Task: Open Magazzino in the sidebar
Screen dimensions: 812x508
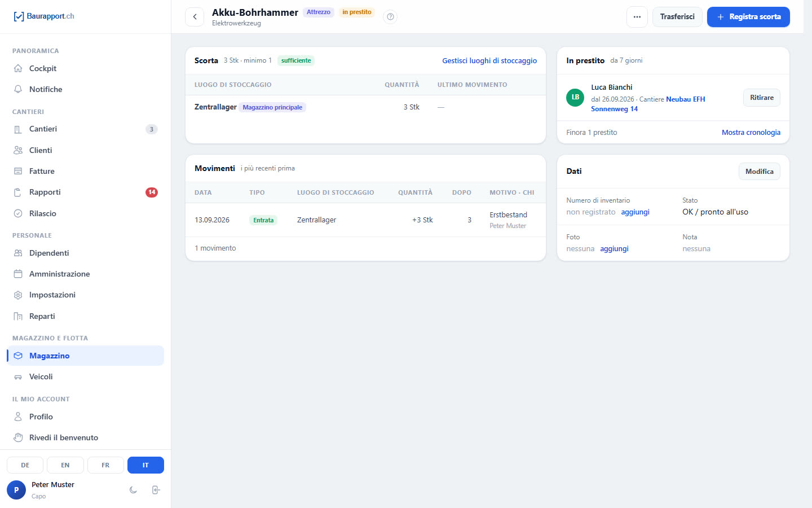Action: 86,356
